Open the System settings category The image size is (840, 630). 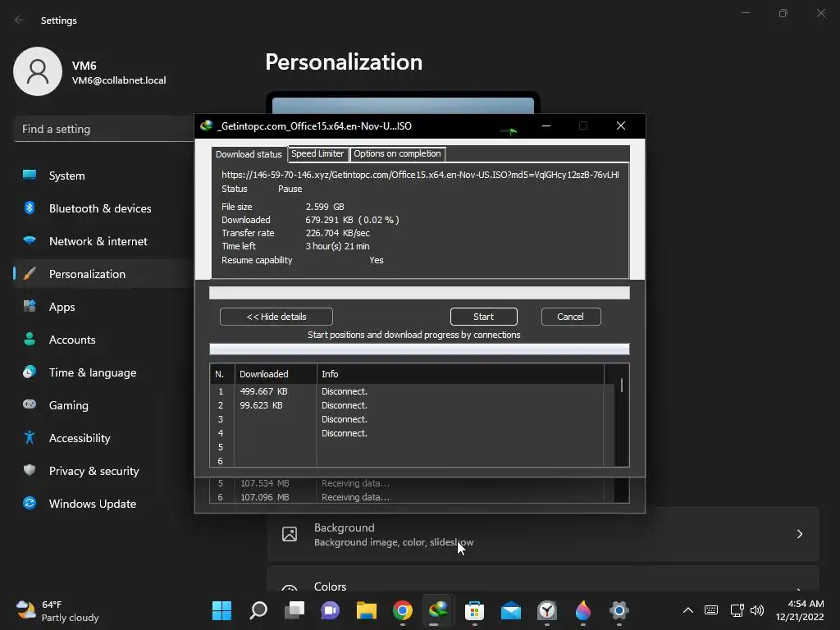pyautogui.click(x=102, y=176)
